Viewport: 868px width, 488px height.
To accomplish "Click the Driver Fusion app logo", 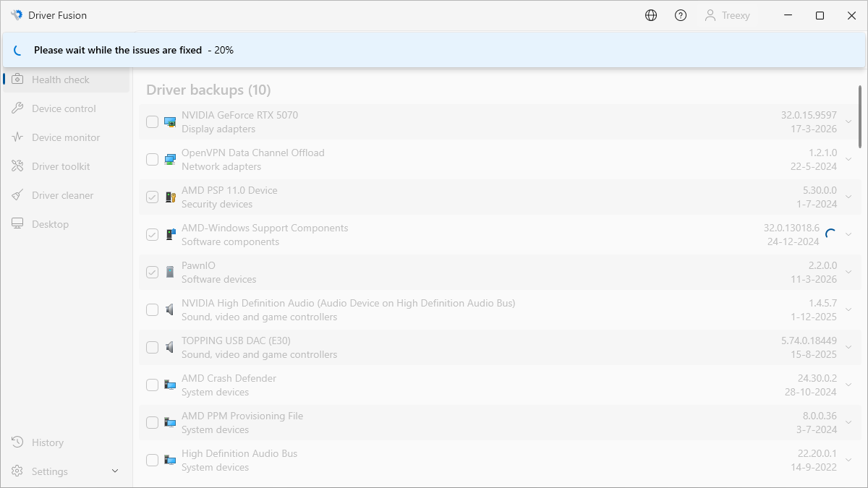I will tap(17, 15).
